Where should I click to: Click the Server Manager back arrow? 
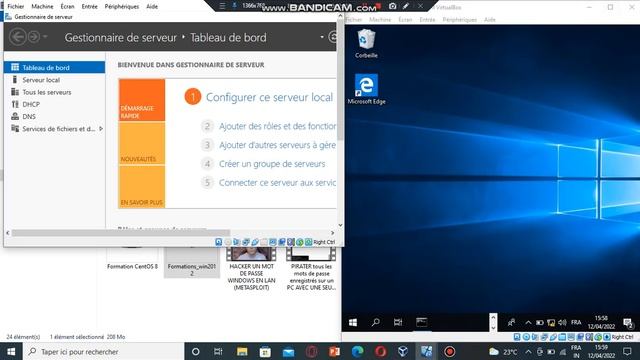(x=18, y=37)
